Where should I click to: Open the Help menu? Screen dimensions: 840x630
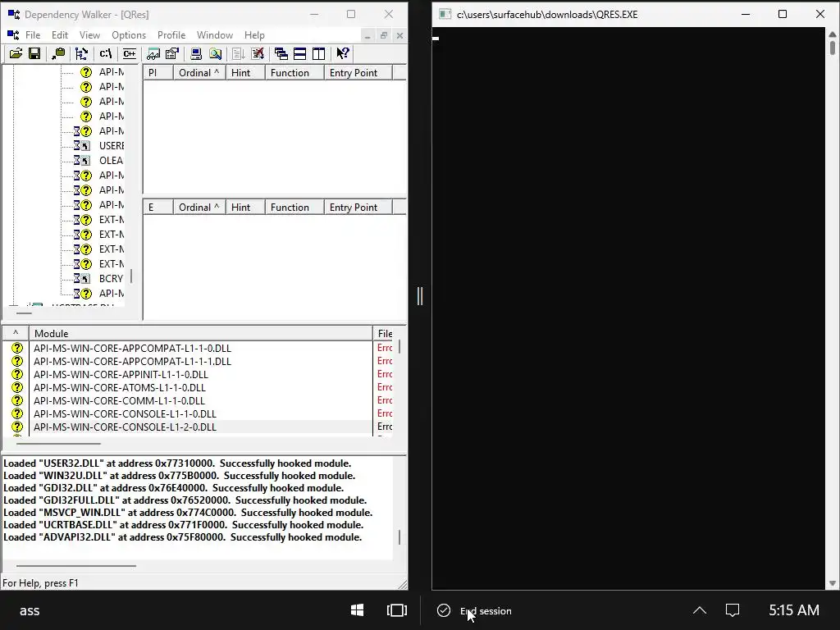click(254, 34)
